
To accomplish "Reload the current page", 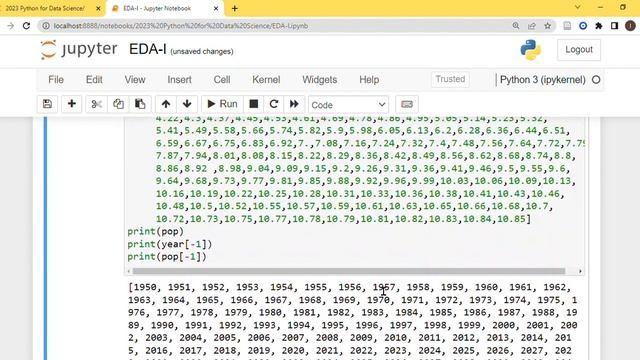I will pyautogui.click(x=27, y=26).
